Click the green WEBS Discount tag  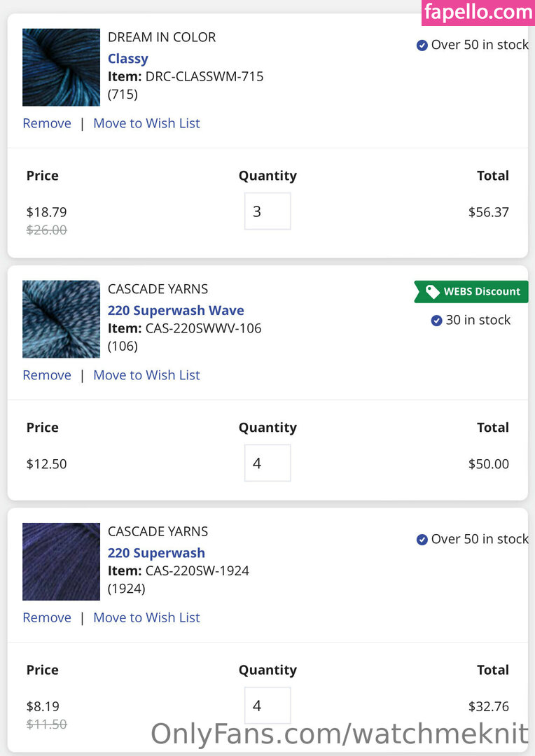pos(472,292)
